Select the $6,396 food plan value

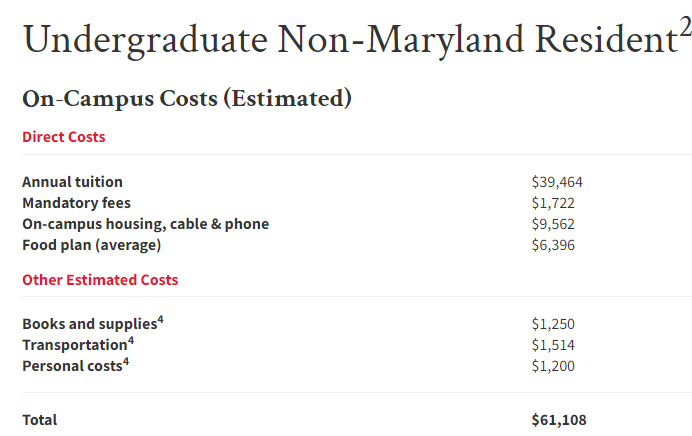[553, 245]
